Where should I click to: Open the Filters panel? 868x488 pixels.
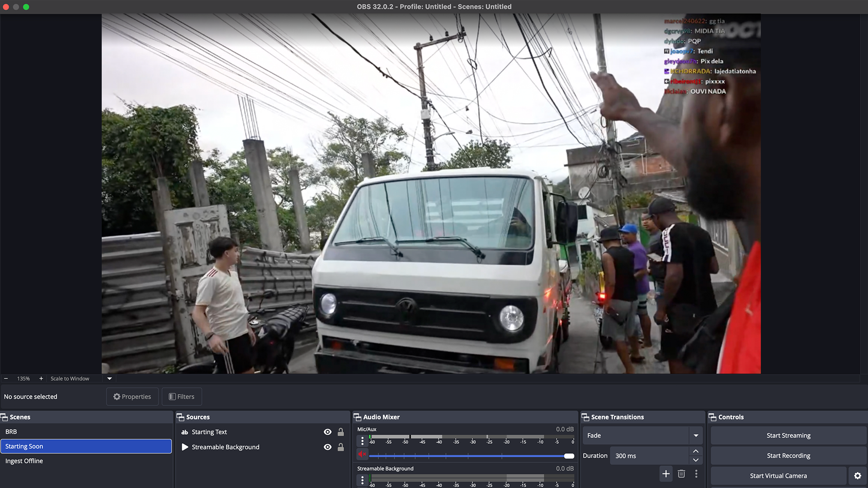click(182, 396)
